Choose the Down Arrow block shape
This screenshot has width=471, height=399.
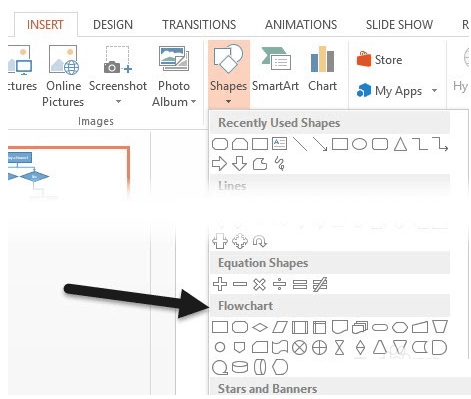[x=239, y=164]
